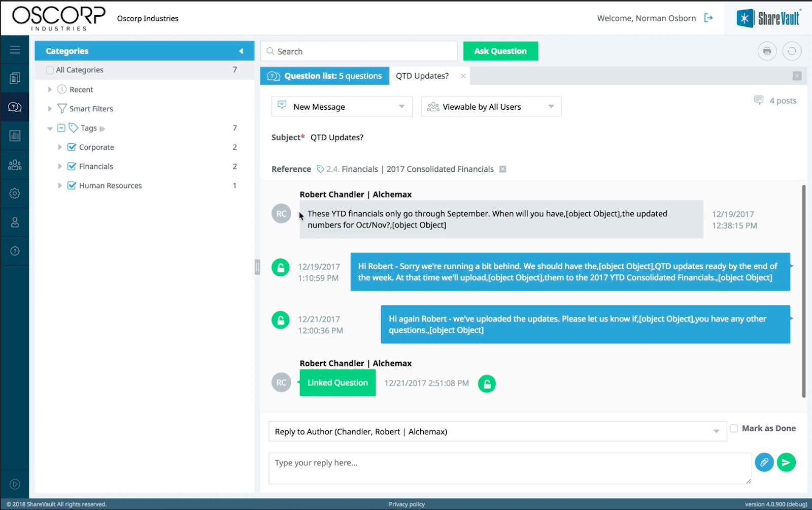Image resolution: width=812 pixels, height=510 pixels.
Task: Click the tag icon next to 2.4. Financials
Action: click(x=320, y=169)
